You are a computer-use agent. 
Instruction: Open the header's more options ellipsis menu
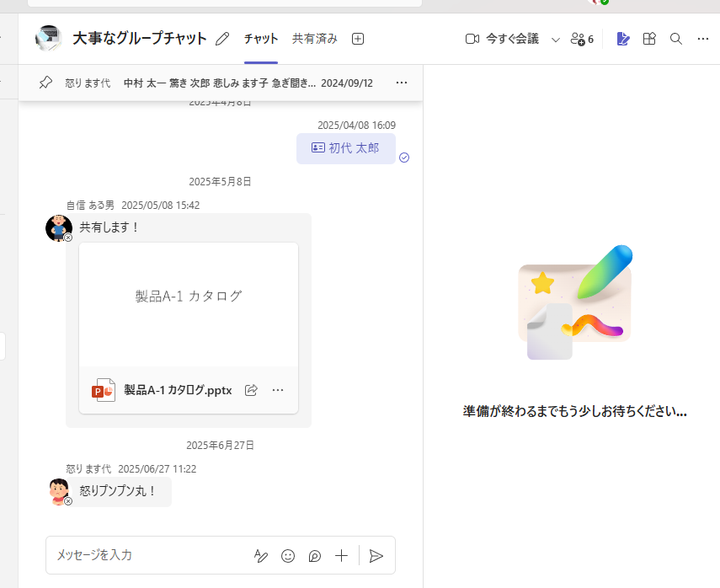pos(703,39)
